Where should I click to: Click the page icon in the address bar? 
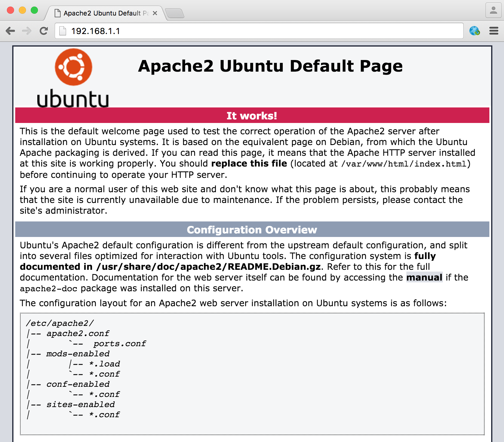coord(63,30)
